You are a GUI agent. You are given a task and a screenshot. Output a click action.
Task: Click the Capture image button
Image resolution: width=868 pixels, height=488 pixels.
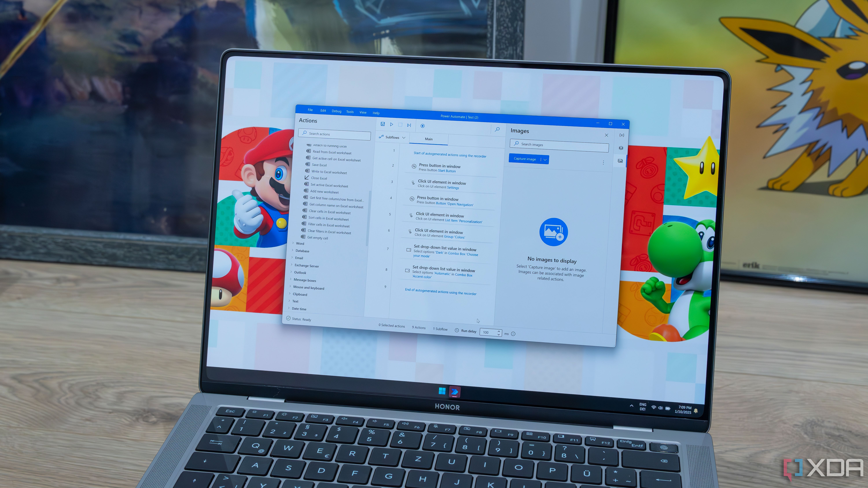coord(526,158)
